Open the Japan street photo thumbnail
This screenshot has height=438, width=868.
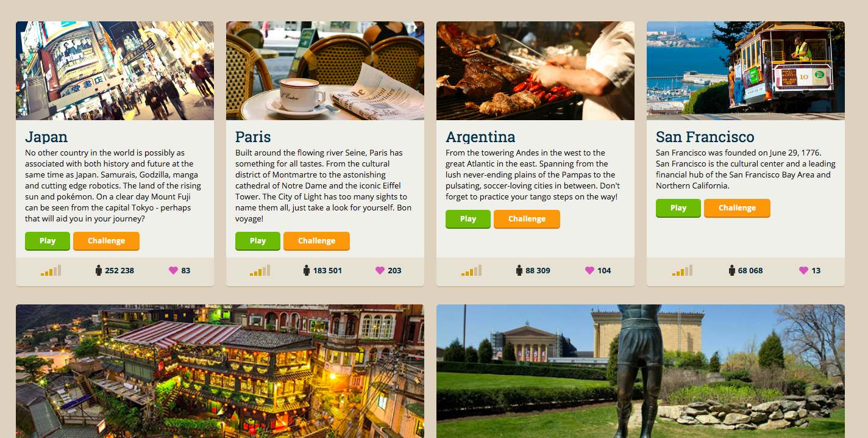115,71
